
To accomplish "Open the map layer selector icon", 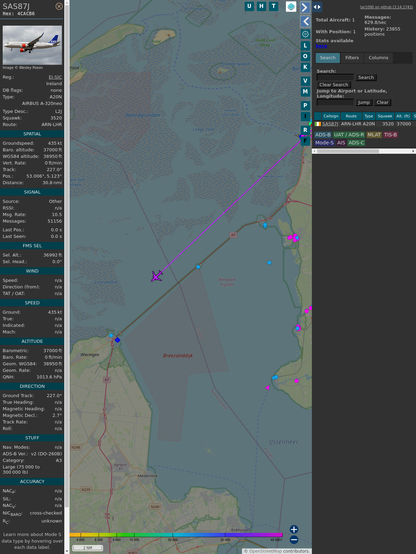I will click(x=291, y=6).
